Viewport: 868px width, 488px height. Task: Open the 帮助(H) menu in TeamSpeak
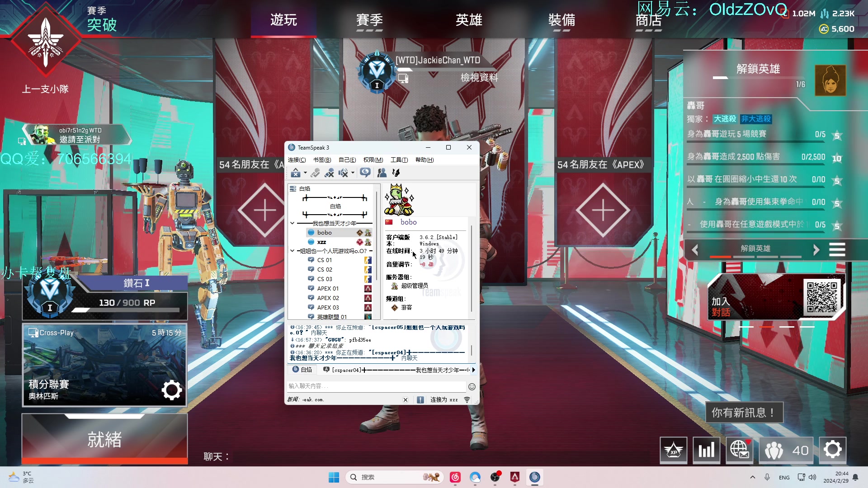coord(425,160)
